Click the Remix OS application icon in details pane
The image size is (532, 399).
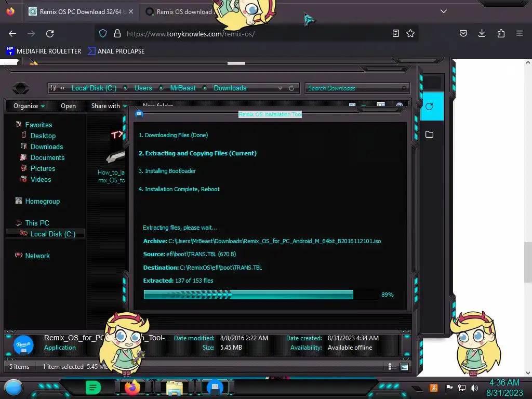(23, 345)
